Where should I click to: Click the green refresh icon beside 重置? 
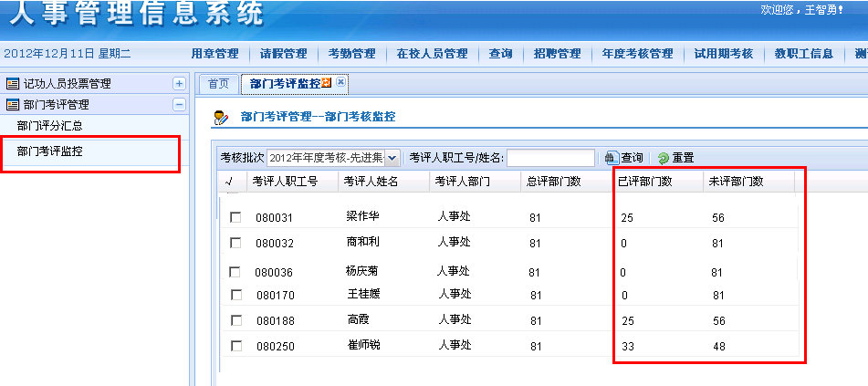tap(664, 158)
